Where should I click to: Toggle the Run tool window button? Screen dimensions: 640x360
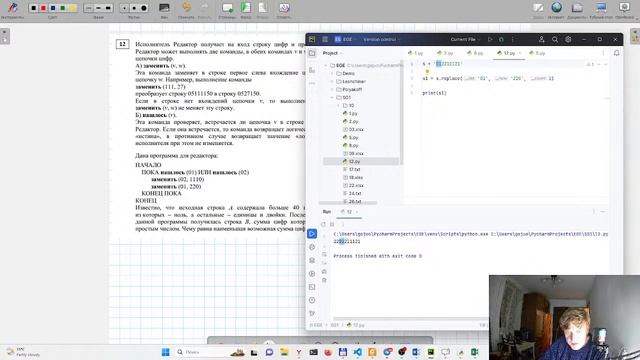[x=312, y=233]
